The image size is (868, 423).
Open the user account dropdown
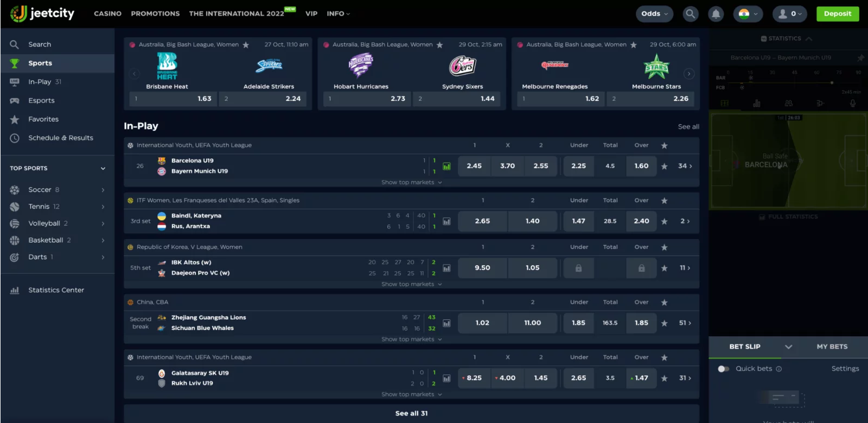(x=789, y=14)
